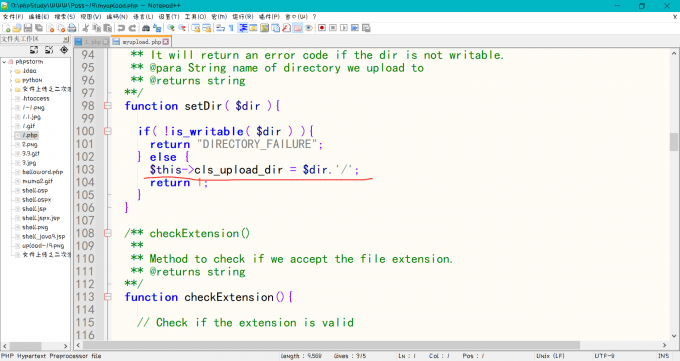Viewport: 680px width, 361px height.
Task: Toggle the indent guide toolbar icon
Action: [x=243, y=28]
